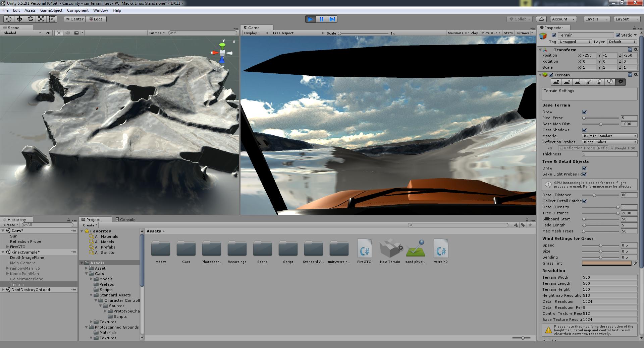Select the Rotate tool
The image size is (644, 348).
point(30,19)
